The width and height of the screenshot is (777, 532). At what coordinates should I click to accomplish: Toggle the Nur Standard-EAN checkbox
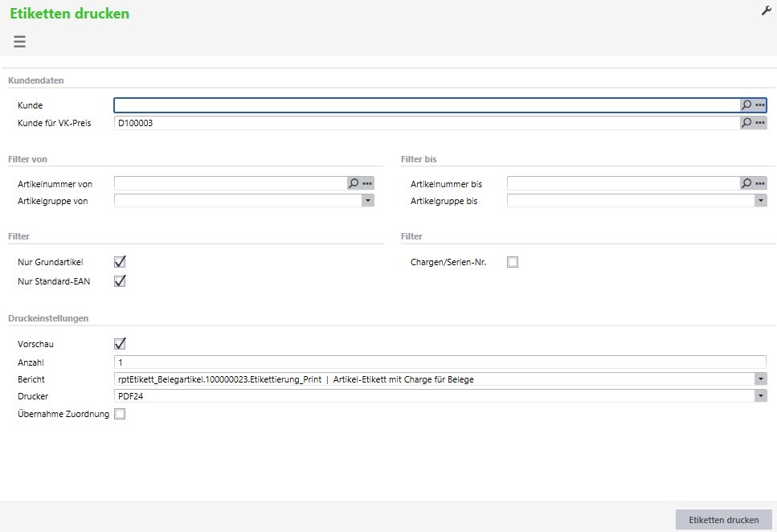[121, 281]
